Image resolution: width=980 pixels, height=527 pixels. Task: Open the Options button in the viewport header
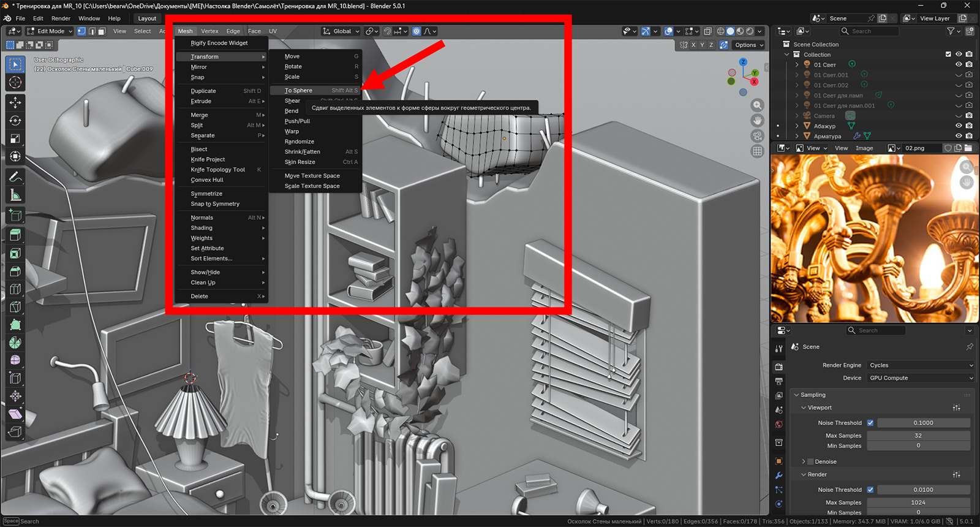(748, 45)
